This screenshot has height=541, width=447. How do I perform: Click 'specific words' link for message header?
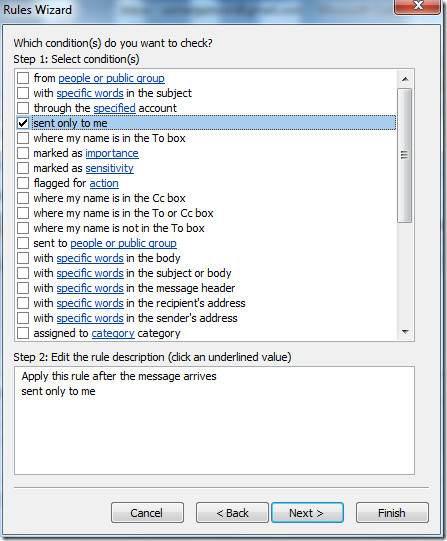click(90, 288)
